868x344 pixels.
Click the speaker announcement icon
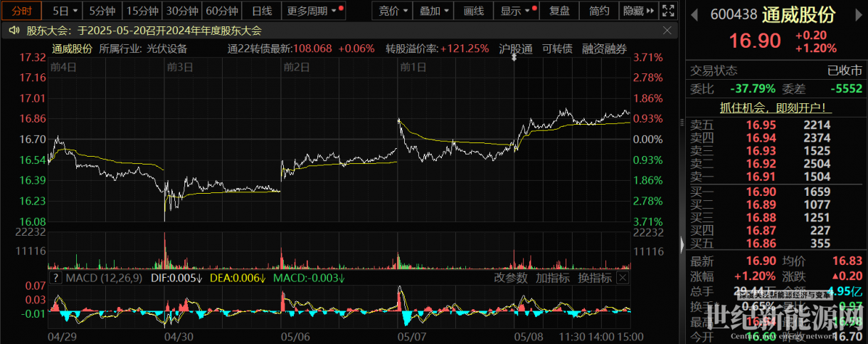click(x=14, y=31)
